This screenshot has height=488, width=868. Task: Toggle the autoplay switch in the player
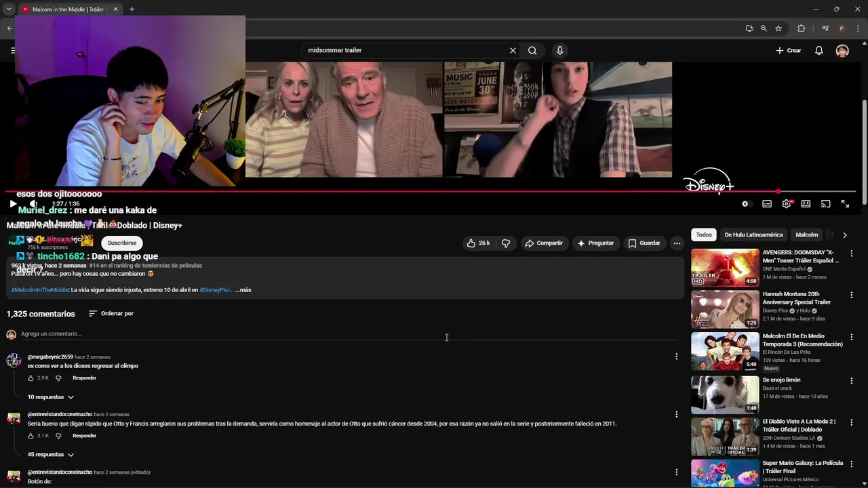(745, 203)
